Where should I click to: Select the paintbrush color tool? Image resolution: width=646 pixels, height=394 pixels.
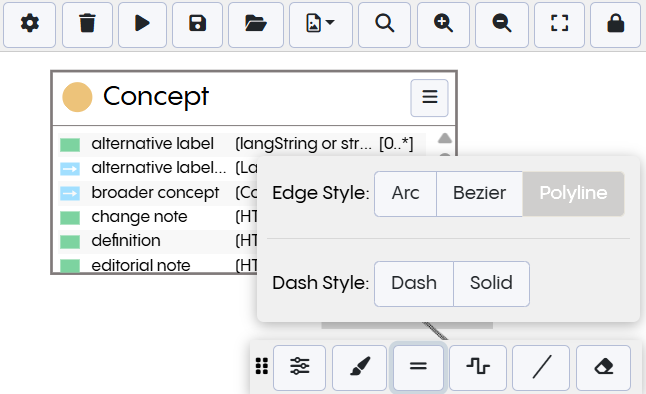pos(360,367)
